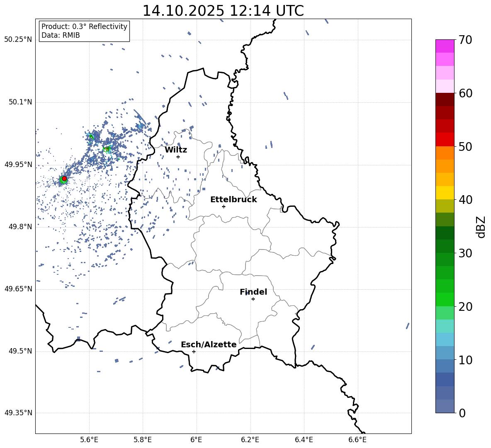This screenshot has width=491, height=448.
Task: Click the 49.5°N latitude label
Action: point(20,351)
